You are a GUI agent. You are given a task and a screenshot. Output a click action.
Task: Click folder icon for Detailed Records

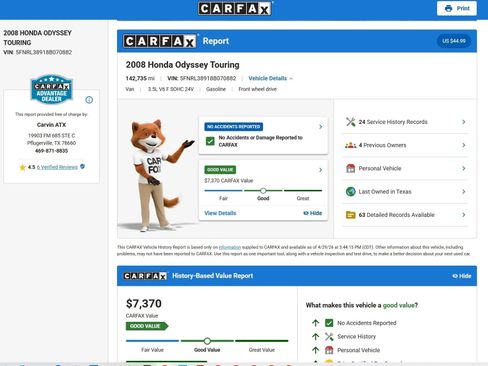351,215
